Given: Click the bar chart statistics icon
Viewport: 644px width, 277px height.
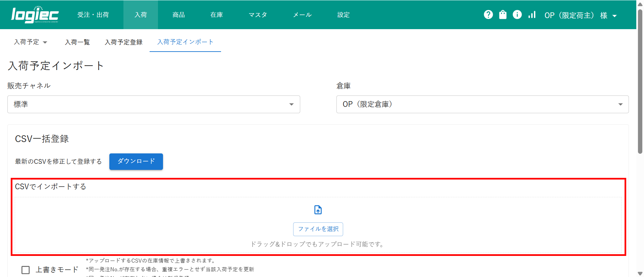Looking at the screenshot, I should click(532, 15).
